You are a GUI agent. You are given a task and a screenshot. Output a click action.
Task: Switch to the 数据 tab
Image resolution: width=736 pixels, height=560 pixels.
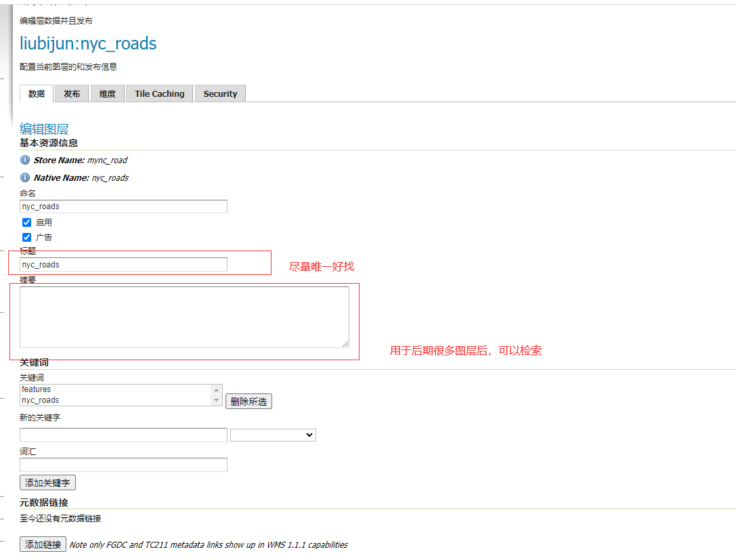(x=37, y=94)
